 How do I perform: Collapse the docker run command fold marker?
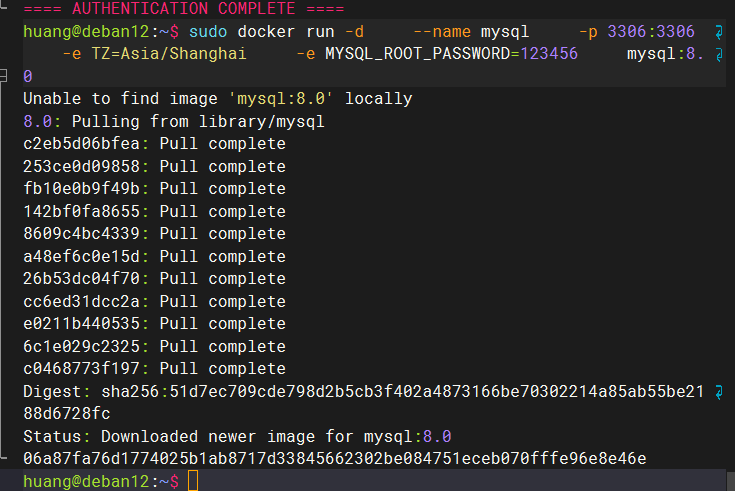click(3, 76)
